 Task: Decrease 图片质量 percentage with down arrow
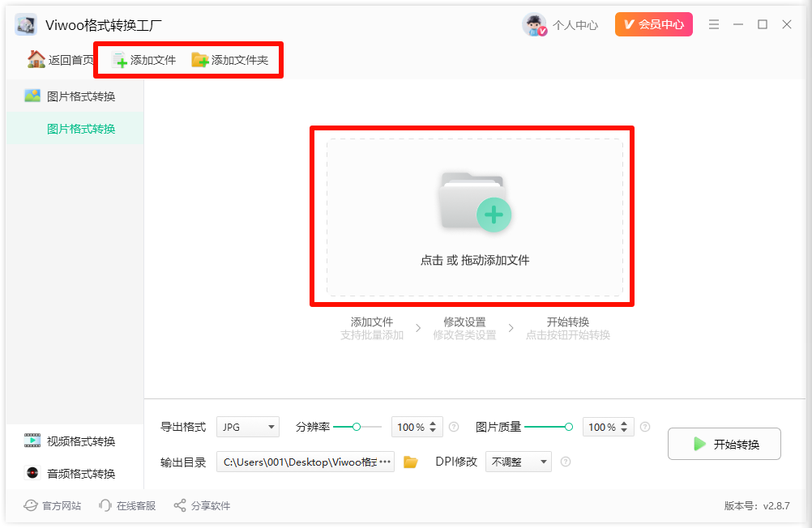click(624, 431)
